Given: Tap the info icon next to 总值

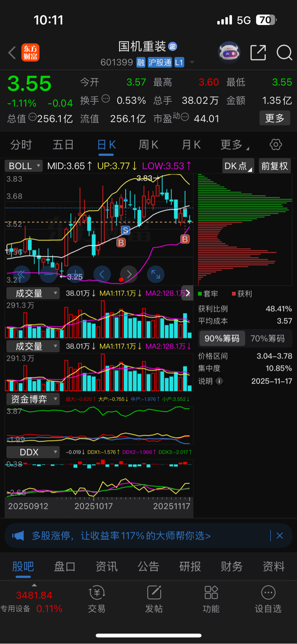Looking at the screenshot, I should pyautogui.click(x=32, y=117).
